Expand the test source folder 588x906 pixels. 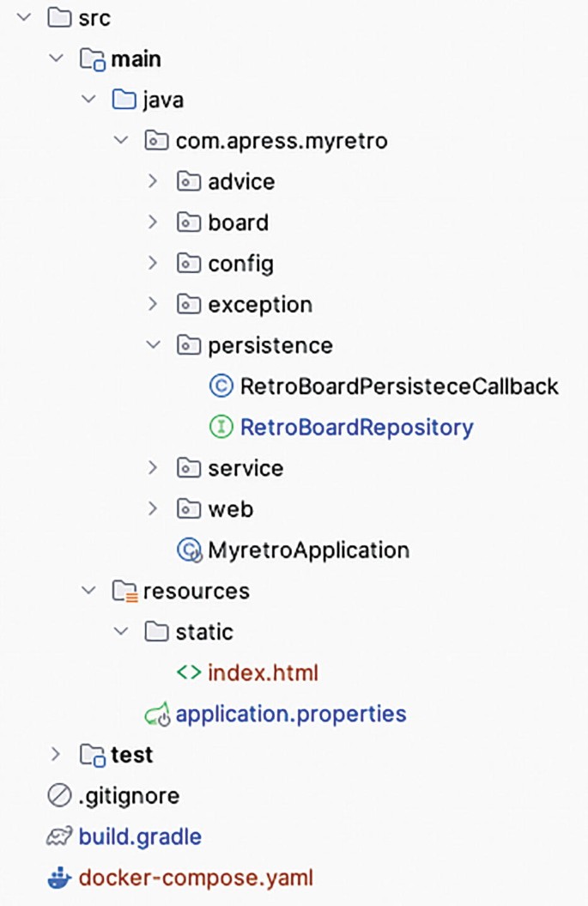(x=55, y=754)
